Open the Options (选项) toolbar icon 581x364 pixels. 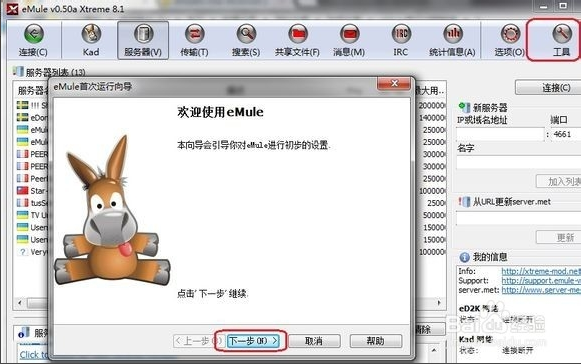click(x=510, y=40)
